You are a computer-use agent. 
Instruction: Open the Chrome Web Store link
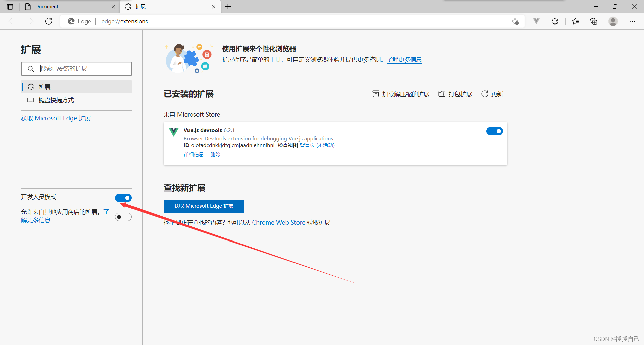(x=279, y=222)
